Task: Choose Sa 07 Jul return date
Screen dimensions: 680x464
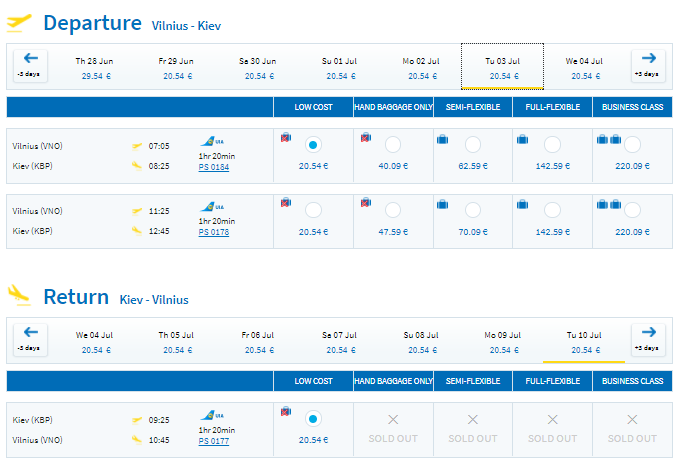Action: pyautogui.click(x=339, y=342)
